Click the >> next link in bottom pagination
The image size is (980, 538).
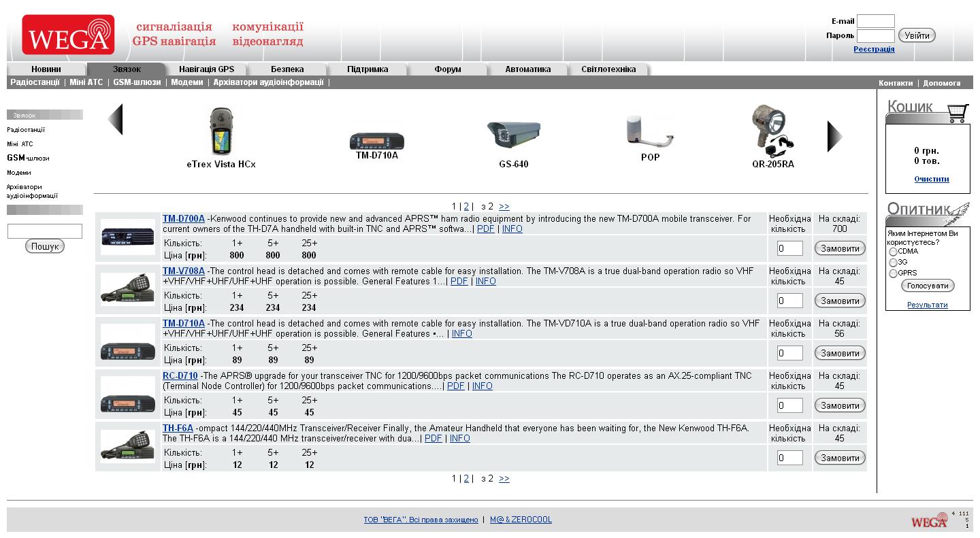coord(504,479)
